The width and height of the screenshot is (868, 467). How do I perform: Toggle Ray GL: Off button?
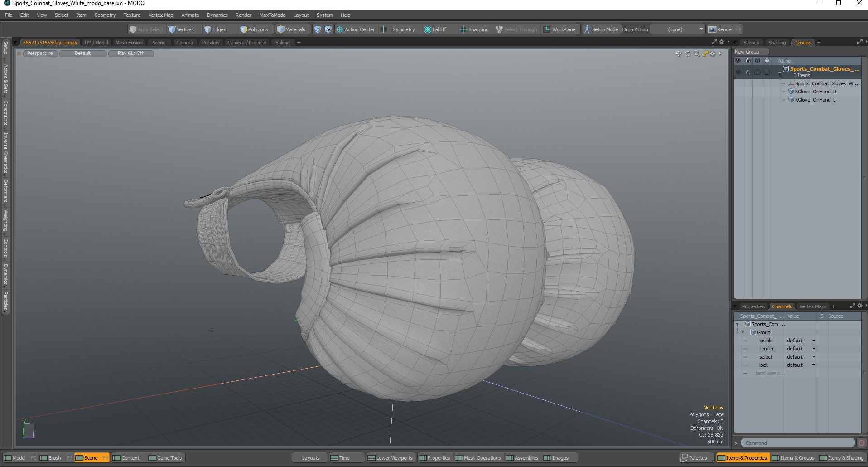[x=131, y=54]
